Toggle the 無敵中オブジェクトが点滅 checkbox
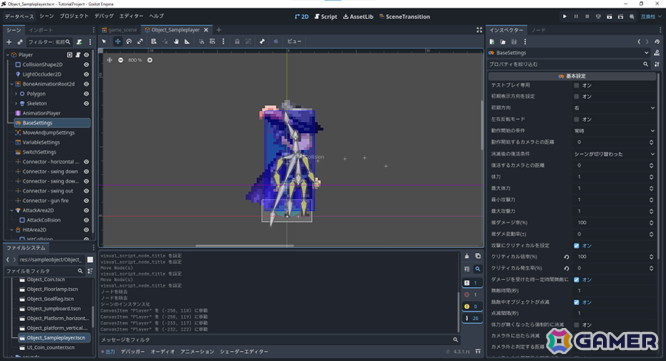Viewport: 666px width, 361px height. (x=576, y=302)
